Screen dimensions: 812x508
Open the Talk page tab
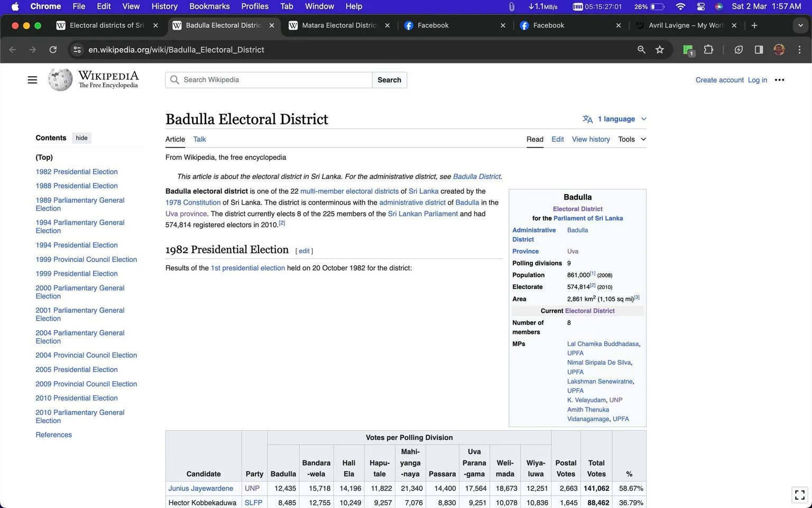coord(199,139)
